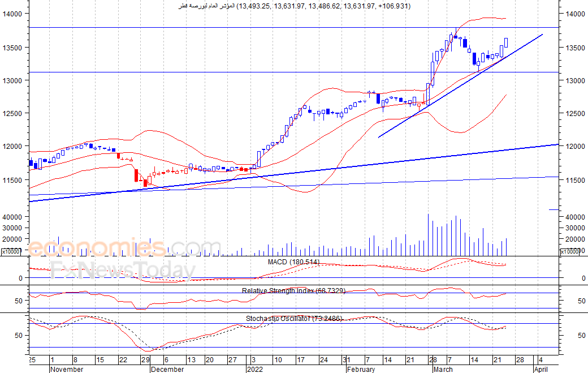Screen dimensions: 588x373
Task: Click the Stochastic Oscillator (73.2486) title
Action: pos(294,319)
